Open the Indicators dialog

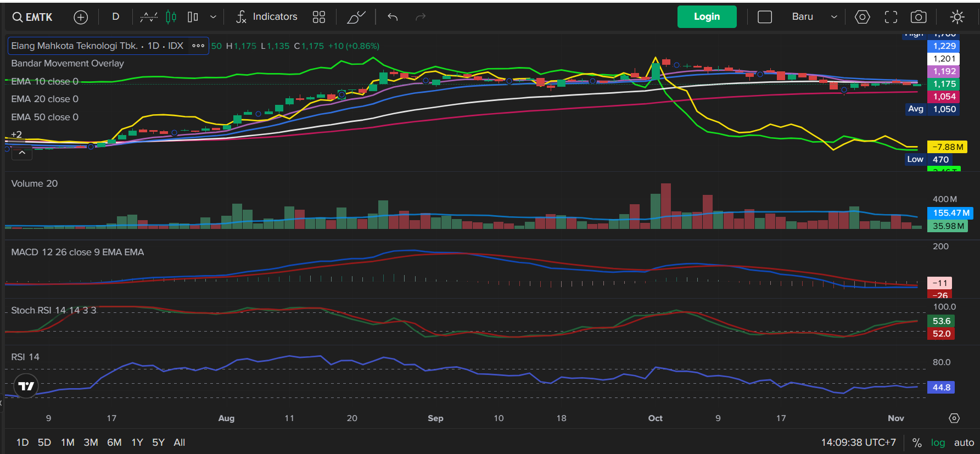point(267,17)
